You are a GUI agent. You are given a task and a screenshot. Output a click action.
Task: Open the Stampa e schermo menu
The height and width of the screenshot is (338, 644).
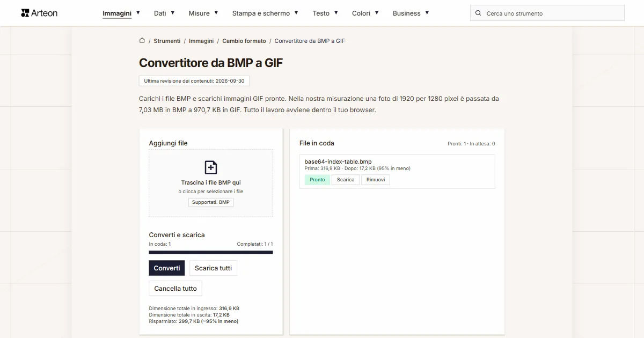pos(261,13)
